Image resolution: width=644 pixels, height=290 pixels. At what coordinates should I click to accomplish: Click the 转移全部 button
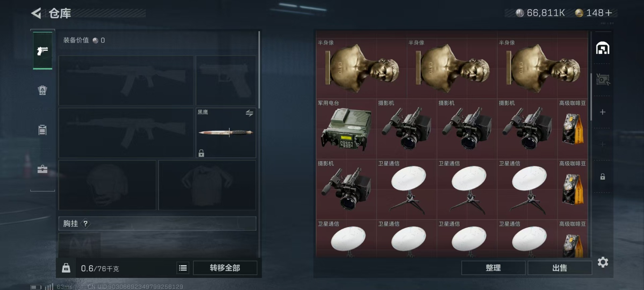pyautogui.click(x=225, y=268)
